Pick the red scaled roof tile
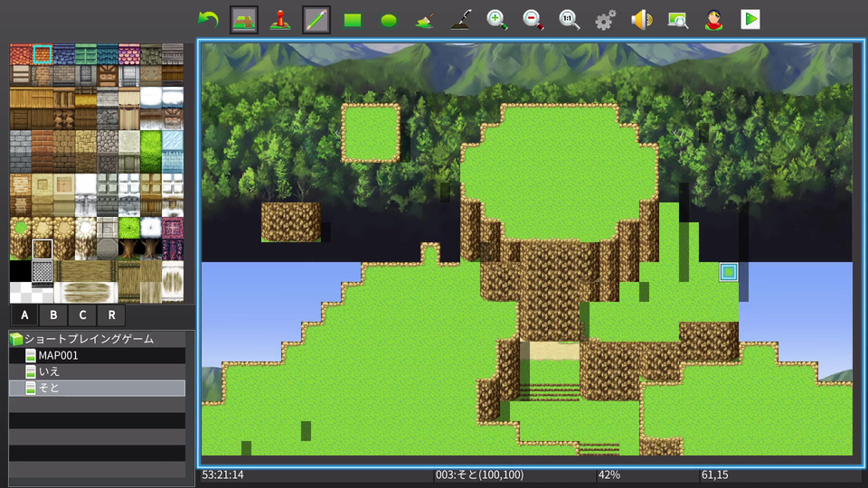 [21, 54]
